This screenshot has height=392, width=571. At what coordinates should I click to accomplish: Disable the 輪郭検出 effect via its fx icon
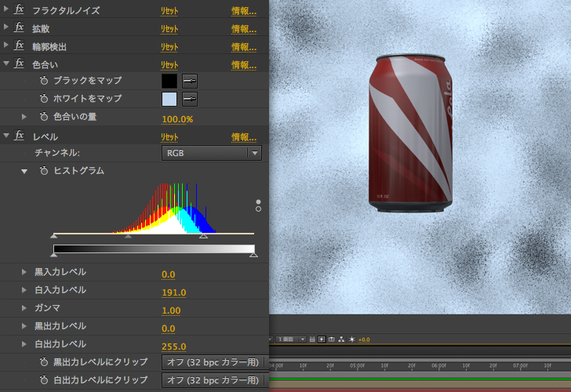click(x=20, y=46)
